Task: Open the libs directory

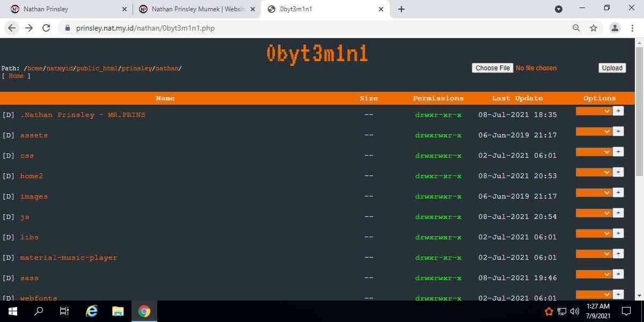Action: [x=29, y=237]
